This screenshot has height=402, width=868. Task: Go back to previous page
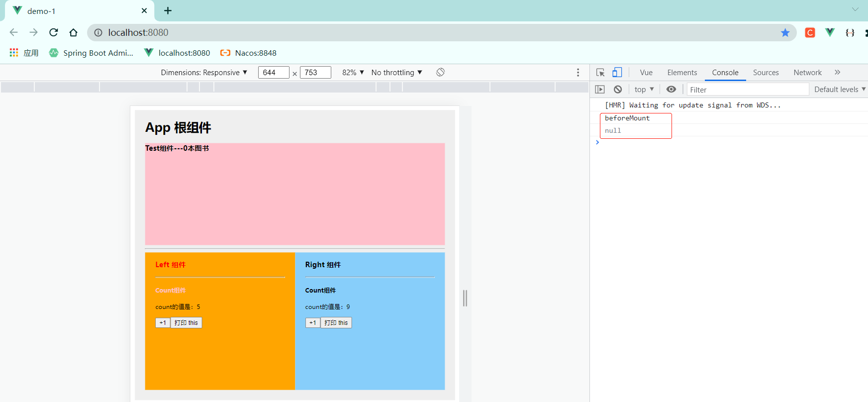point(14,32)
